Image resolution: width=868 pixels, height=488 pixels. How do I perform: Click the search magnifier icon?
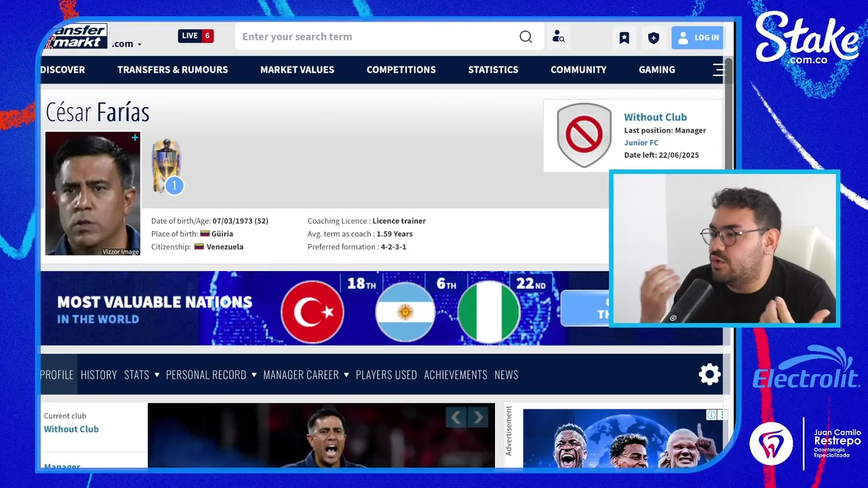[x=526, y=37]
